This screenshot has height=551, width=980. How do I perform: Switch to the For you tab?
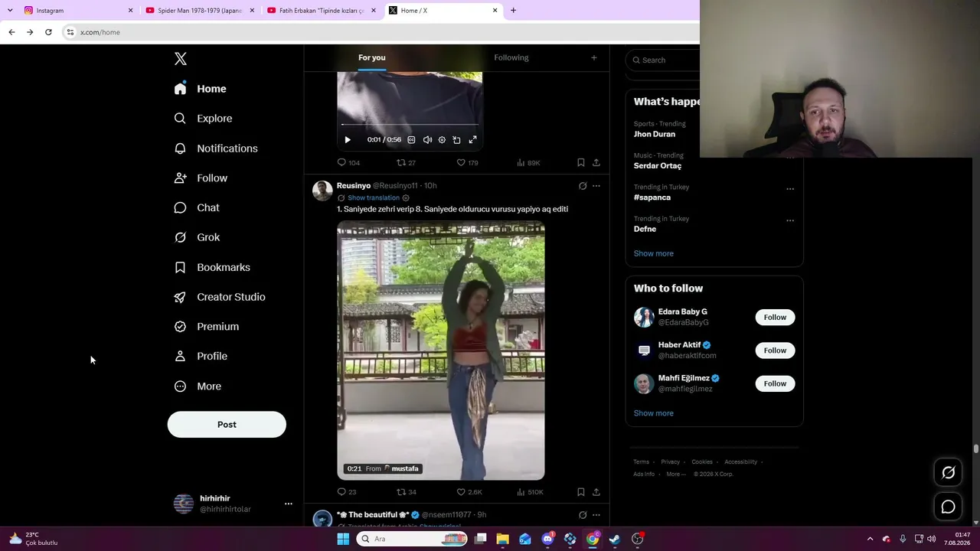pyautogui.click(x=372, y=57)
